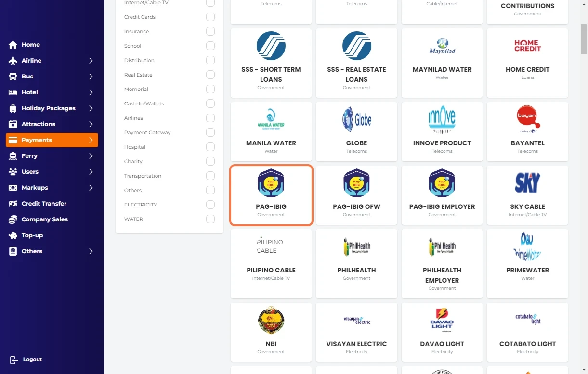This screenshot has width=588, height=374.
Task: Open the Credit Transfer menu item
Action: coord(44,204)
